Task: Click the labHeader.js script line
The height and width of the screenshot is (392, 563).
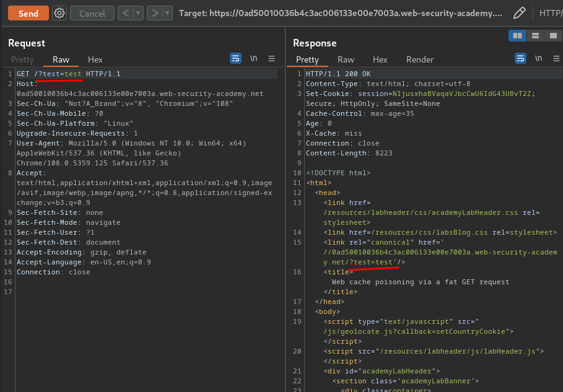Action: pyautogui.click(x=434, y=351)
